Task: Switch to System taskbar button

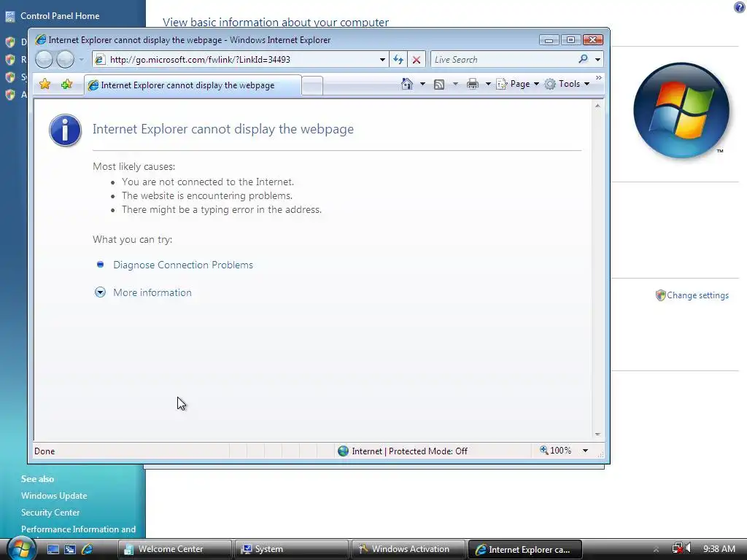Action: (291, 549)
